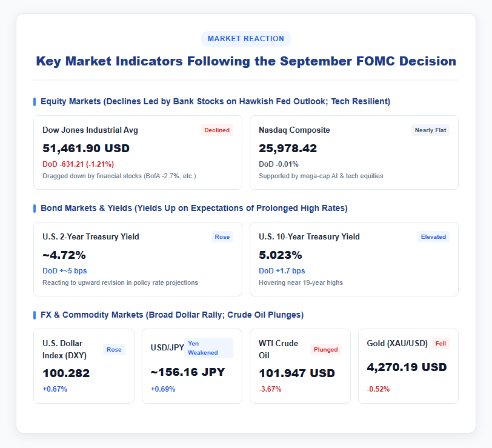Image resolution: width=492 pixels, height=448 pixels.
Task: Click the 19-year highs note
Action: coord(301,283)
